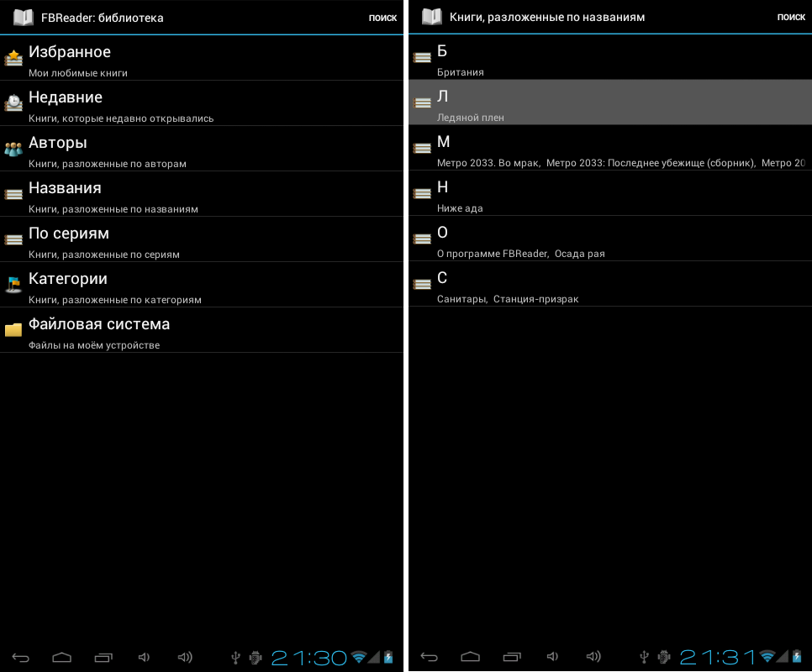This screenshot has height=672, width=812.
Task: Select 'Ниже ада' subtitle under Н
Action: pos(460,208)
